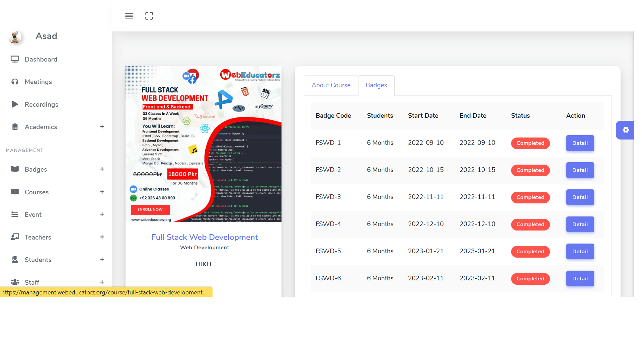Click Completed status of FSWD-5

[530, 252]
